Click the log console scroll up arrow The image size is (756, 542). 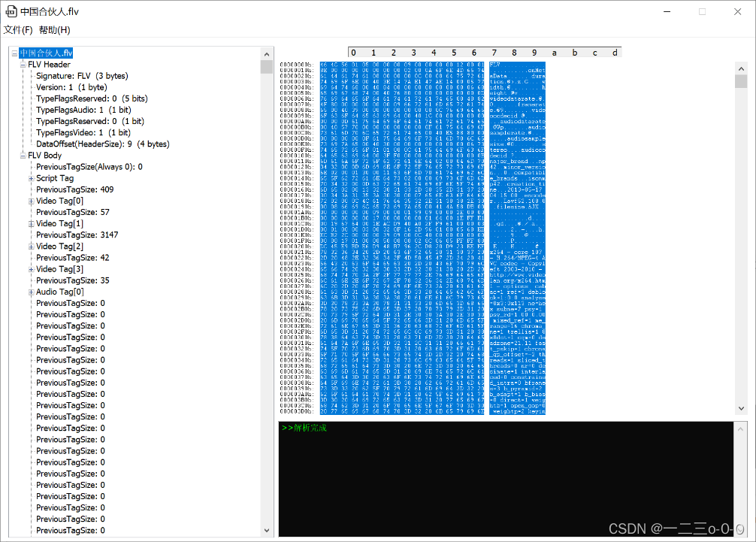(741, 428)
